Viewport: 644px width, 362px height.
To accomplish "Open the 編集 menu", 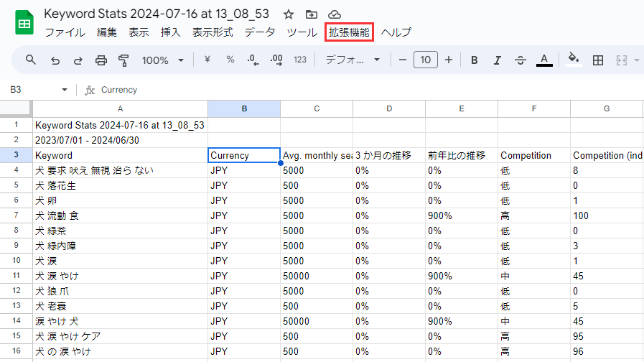I will point(107,32).
